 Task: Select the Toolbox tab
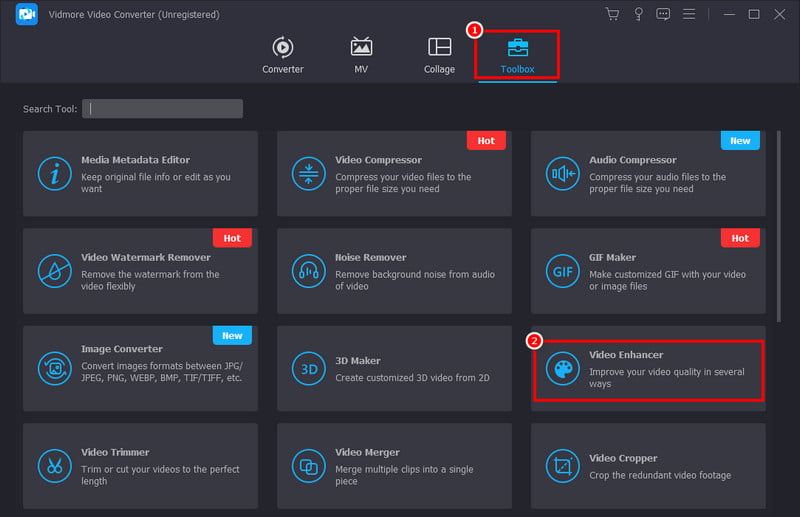coord(517,55)
